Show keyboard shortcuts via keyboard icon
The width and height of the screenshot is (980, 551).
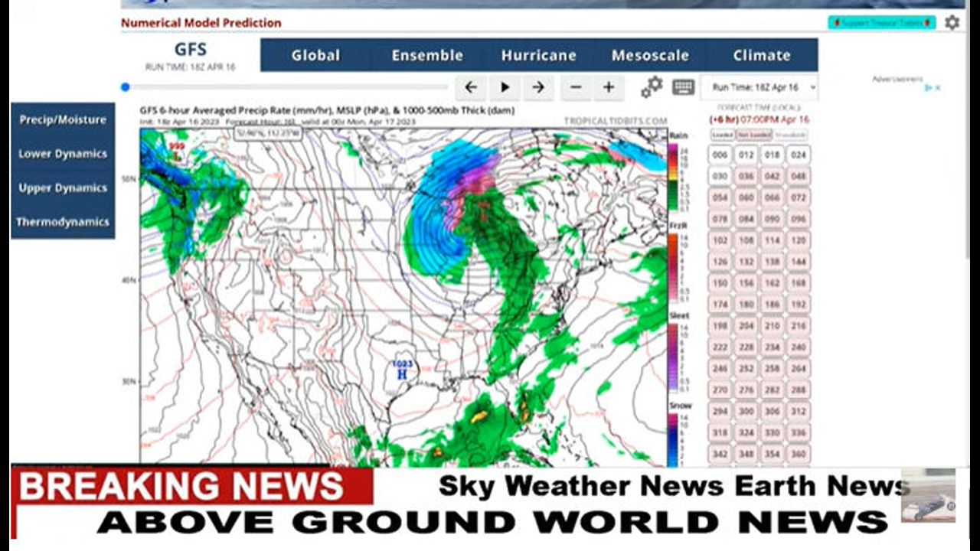tap(683, 87)
